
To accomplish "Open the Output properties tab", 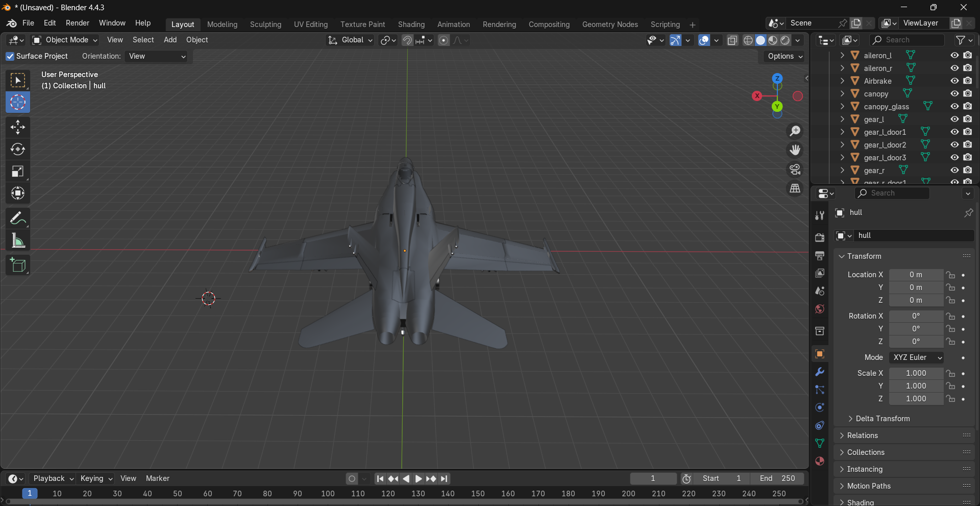I will click(x=820, y=255).
